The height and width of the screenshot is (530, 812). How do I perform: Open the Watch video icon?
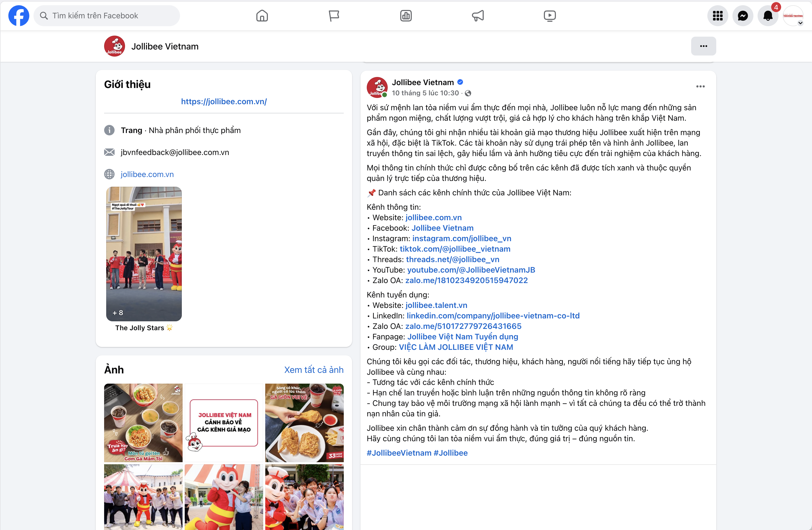pos(550,16)
